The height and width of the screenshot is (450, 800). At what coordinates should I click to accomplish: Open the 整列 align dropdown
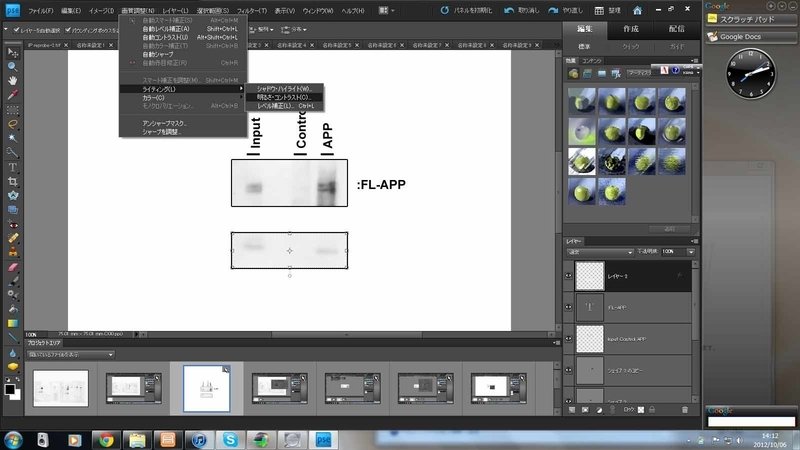[x=262, y=30]
